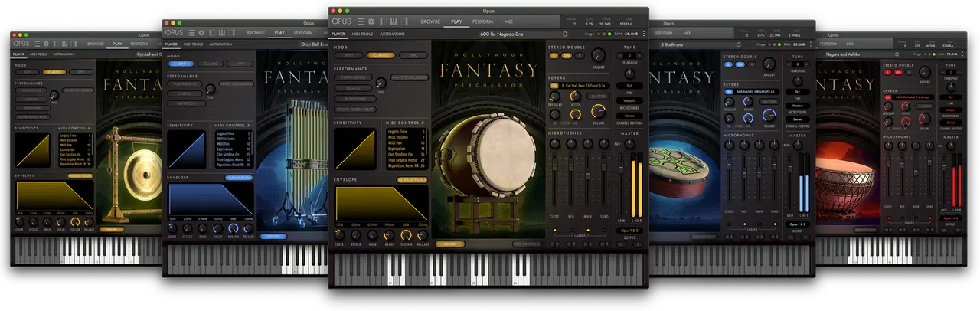The width and height of the screenshot is (980, 311).
Task: Click the Library button below the front window's drum image
Action: (450, 244)
